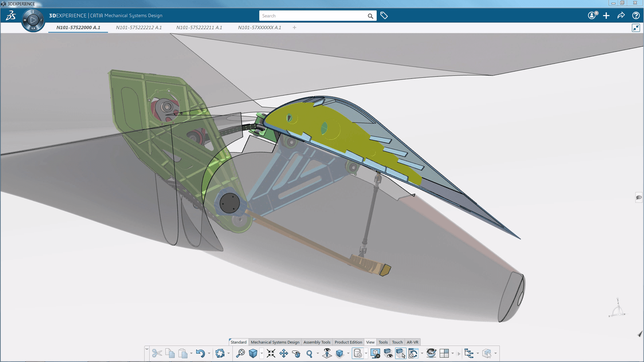
Task: Select the Multi-View display icon
Action: point(444,353)
